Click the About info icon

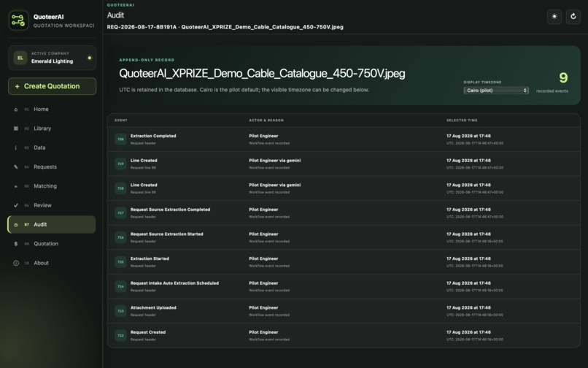point(16,264)
